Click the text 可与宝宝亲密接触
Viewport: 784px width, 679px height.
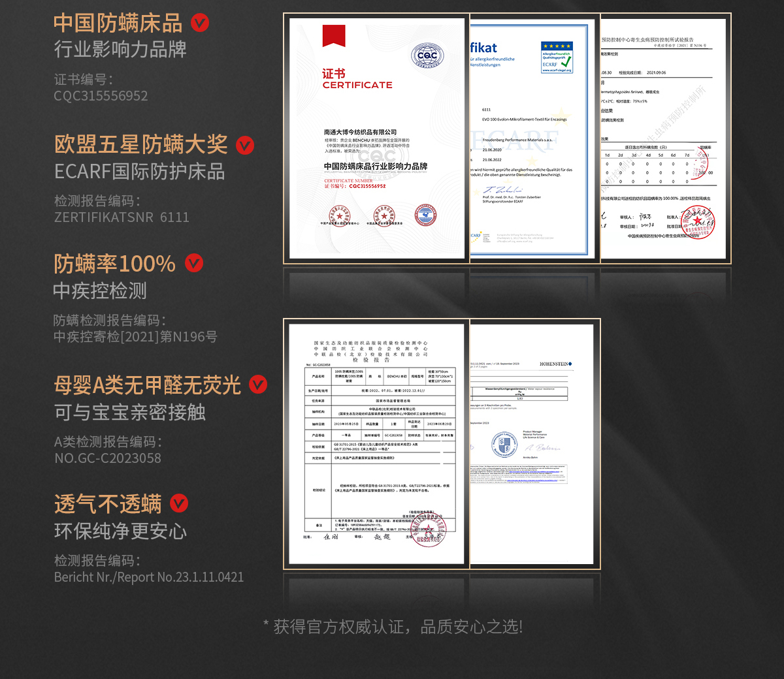[x=130, y=413]
